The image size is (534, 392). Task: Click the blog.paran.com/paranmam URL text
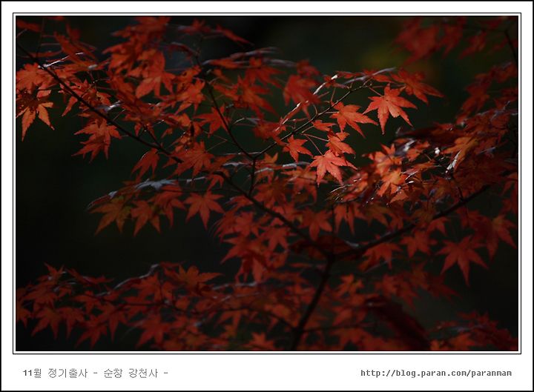(x=436, y=373)
